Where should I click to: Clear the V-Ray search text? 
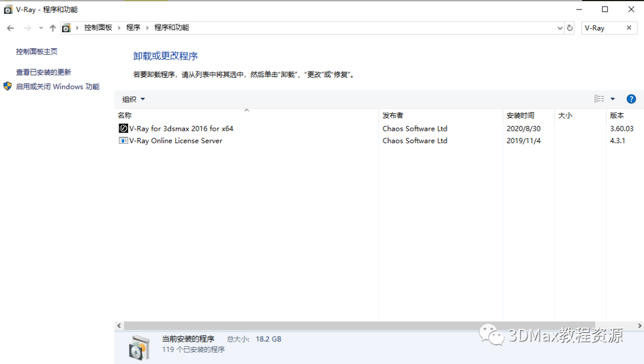coord(629,27)
